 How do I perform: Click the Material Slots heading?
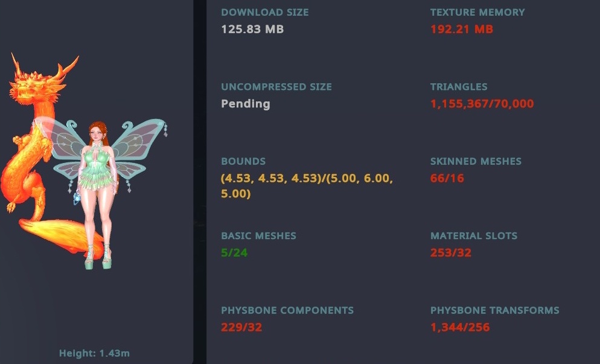(x=474, y=236)
